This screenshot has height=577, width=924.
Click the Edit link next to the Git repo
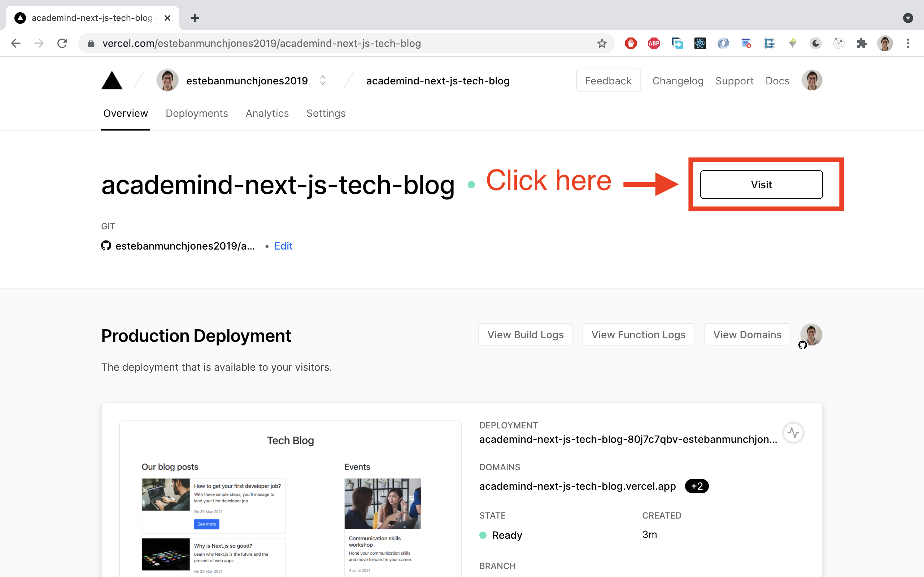tap(283, 246)
